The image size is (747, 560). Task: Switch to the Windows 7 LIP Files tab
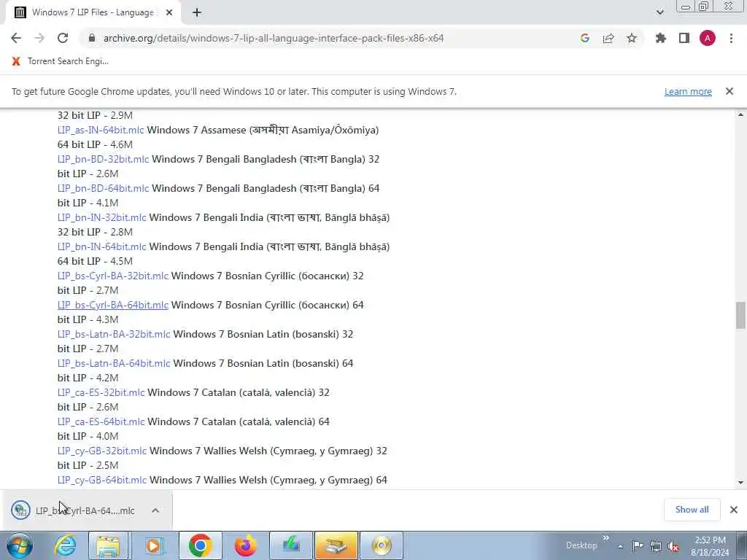tap(93, 12)
